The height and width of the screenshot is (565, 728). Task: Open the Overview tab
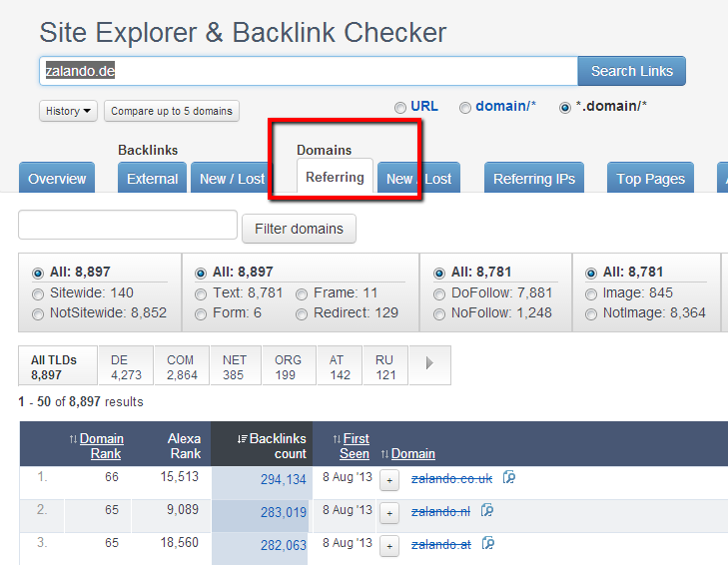coord(57,178)
